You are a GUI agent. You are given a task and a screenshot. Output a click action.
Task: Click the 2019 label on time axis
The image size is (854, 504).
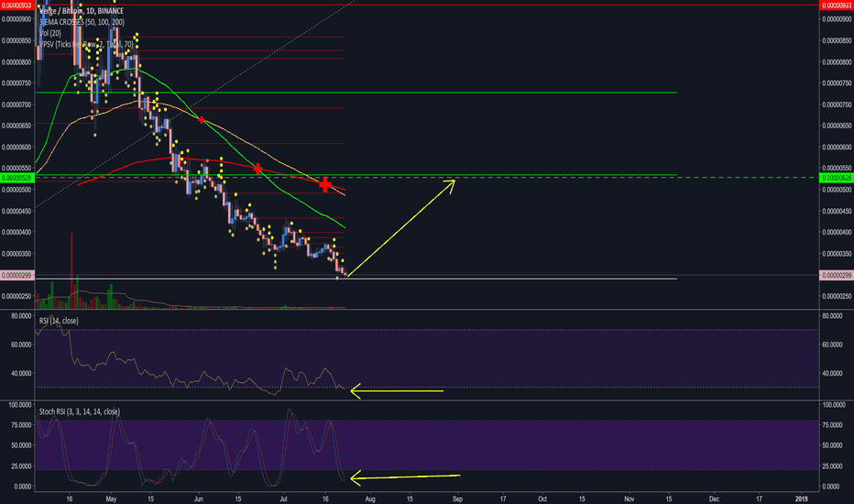pyautogui.click(x=801, y=499)
